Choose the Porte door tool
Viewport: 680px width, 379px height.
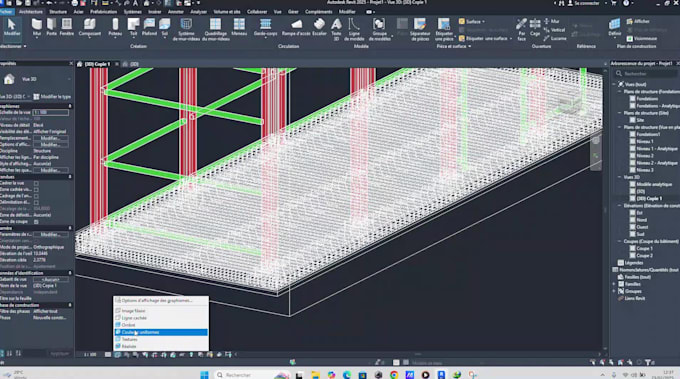pos(52,27)
